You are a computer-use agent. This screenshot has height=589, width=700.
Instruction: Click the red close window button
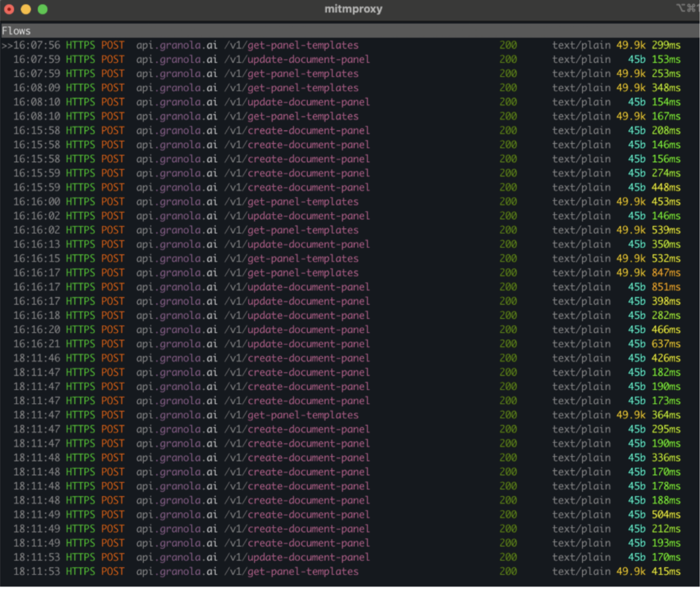tap(9, 9)
